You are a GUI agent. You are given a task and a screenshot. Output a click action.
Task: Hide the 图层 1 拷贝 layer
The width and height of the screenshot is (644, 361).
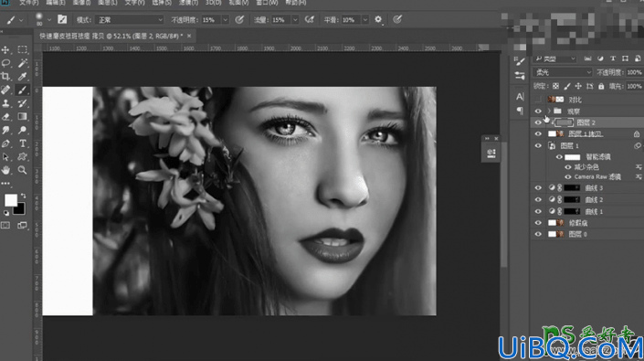[538, 133]
